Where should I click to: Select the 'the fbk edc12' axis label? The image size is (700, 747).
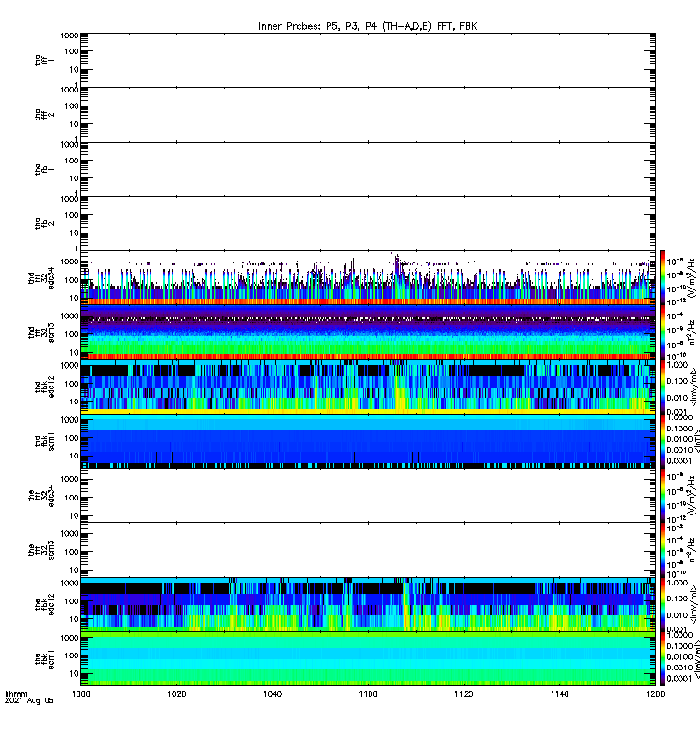coord(44,604)
